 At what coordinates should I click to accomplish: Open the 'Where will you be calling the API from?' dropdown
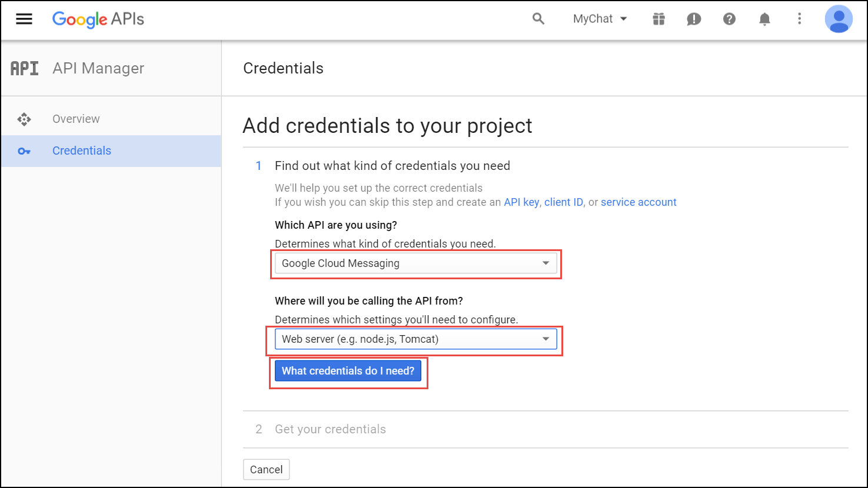tap(416, 339)
